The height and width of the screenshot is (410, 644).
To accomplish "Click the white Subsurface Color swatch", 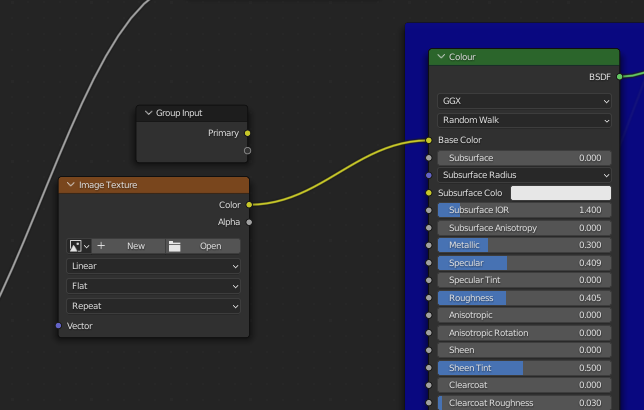I will pos(560,193).
